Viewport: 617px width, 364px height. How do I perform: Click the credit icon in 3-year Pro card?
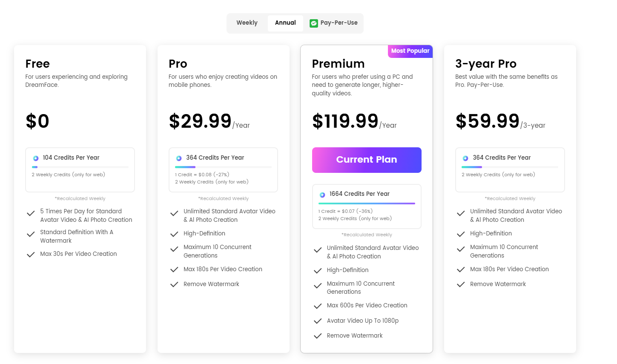[x=465, y=158]
